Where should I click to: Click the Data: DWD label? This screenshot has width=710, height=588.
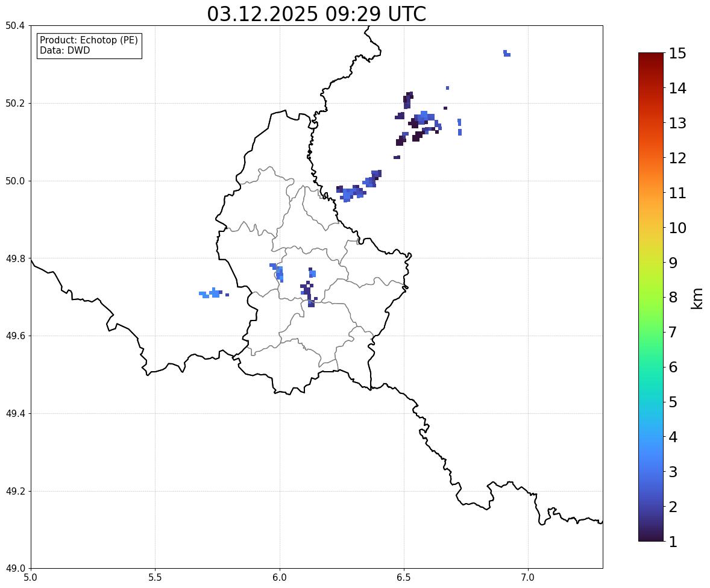(x=64, y=50)
